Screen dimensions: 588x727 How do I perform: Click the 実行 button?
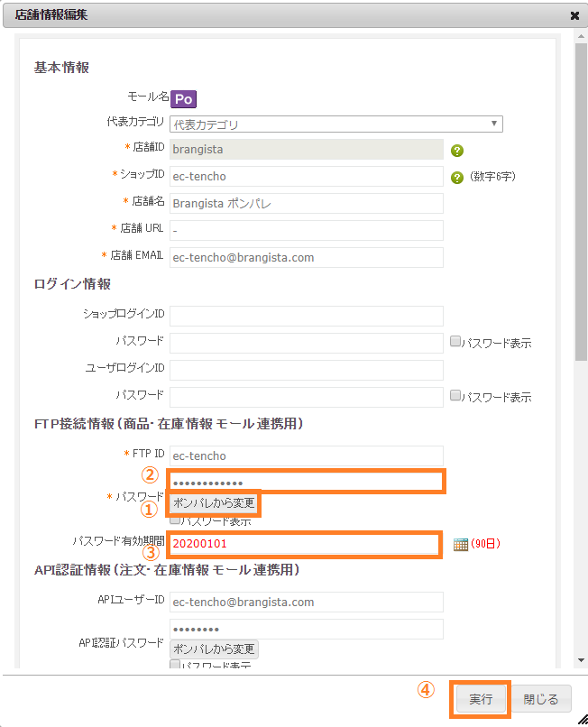(x=481, y=699)
